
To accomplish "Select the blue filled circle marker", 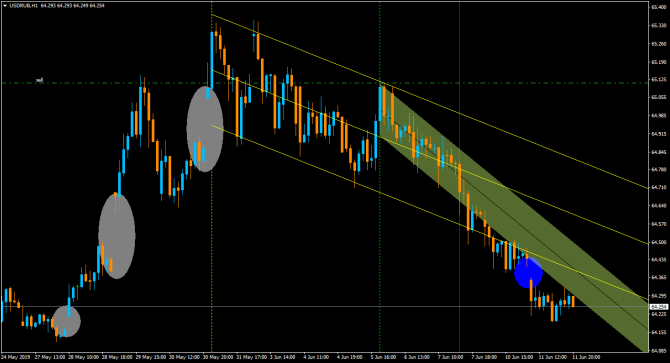I will (x=528, y=272).
